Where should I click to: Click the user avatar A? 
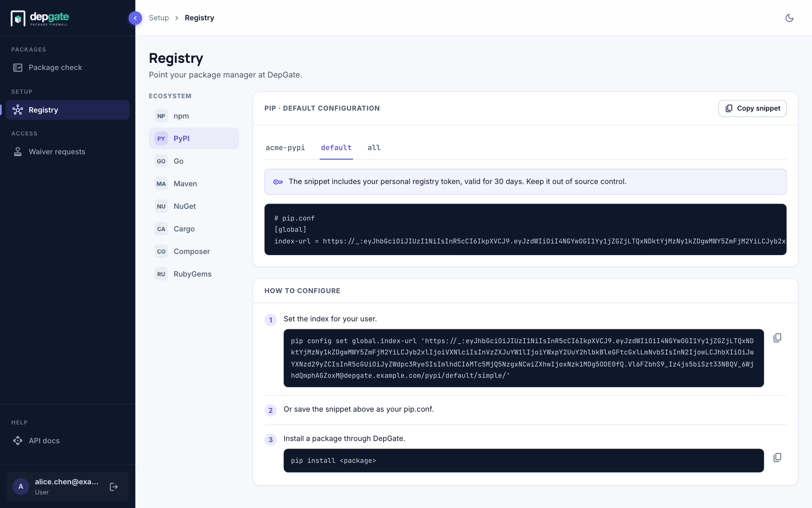click(21, 487)
